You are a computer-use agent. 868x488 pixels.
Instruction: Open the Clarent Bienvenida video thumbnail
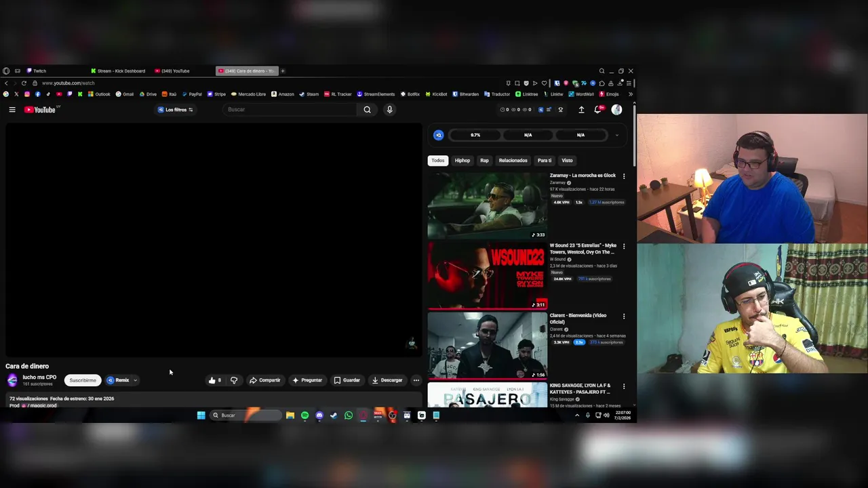pyautogui.click(x=487, y=345)
